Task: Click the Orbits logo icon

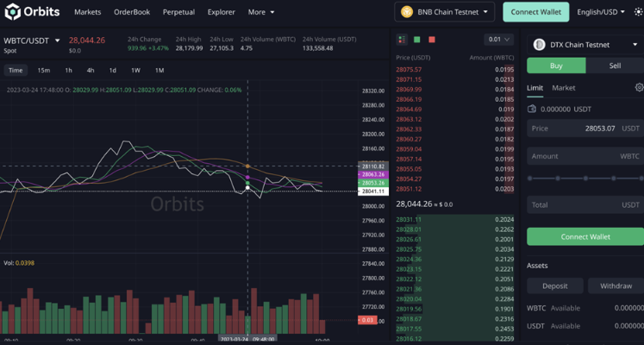Action: tap(12, 11)
